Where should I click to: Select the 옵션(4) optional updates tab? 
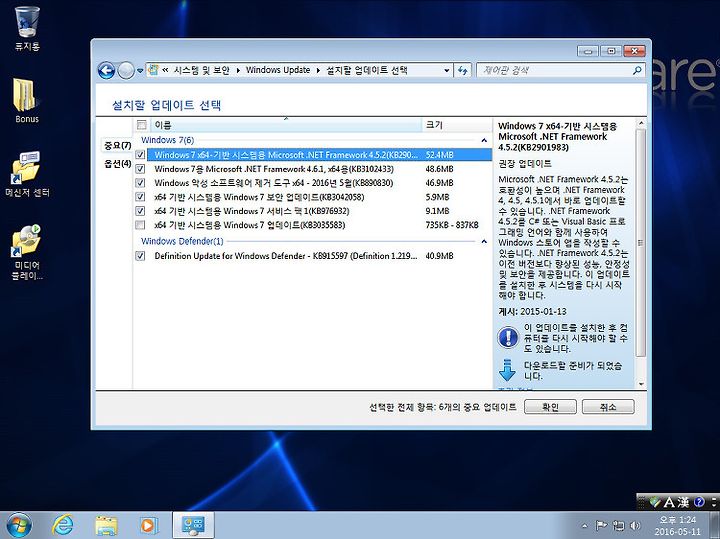click(118, 163)
